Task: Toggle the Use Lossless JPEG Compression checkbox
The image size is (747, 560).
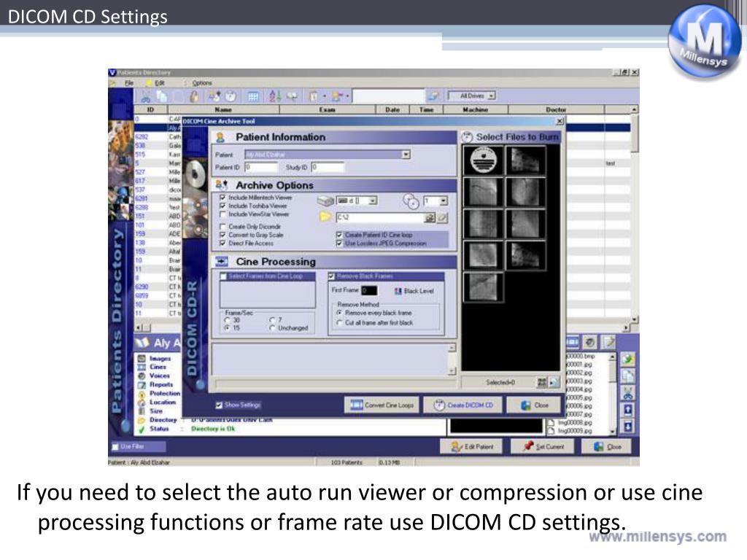Action: 339,244
